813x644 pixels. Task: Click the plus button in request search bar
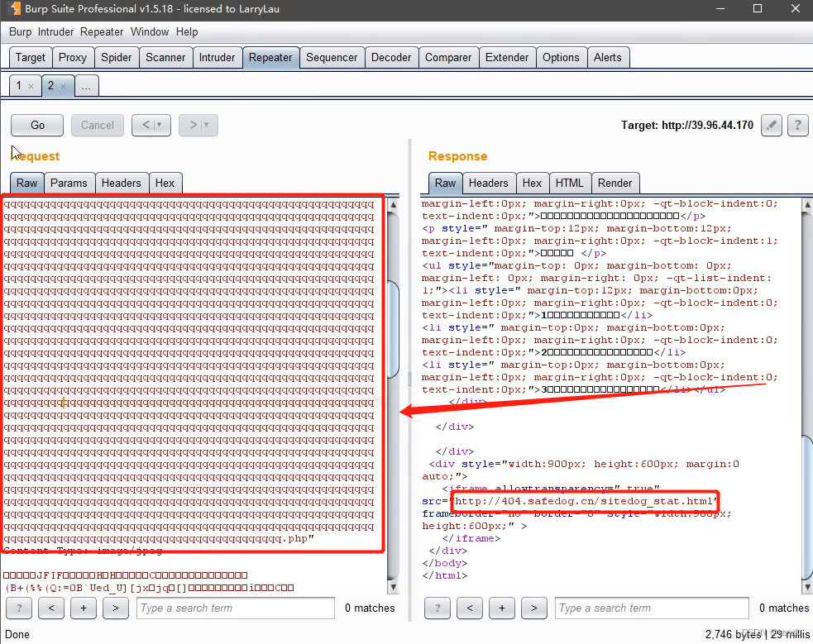click(84, 608)
